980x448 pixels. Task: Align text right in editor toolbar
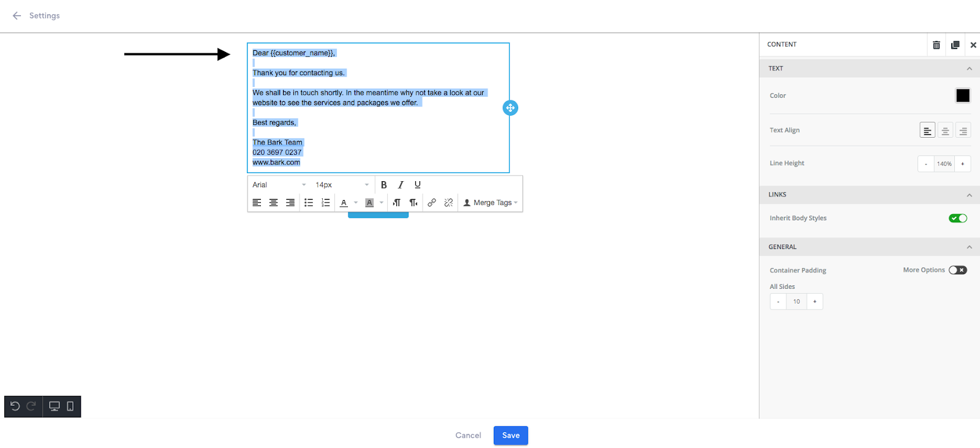(290, 203)
